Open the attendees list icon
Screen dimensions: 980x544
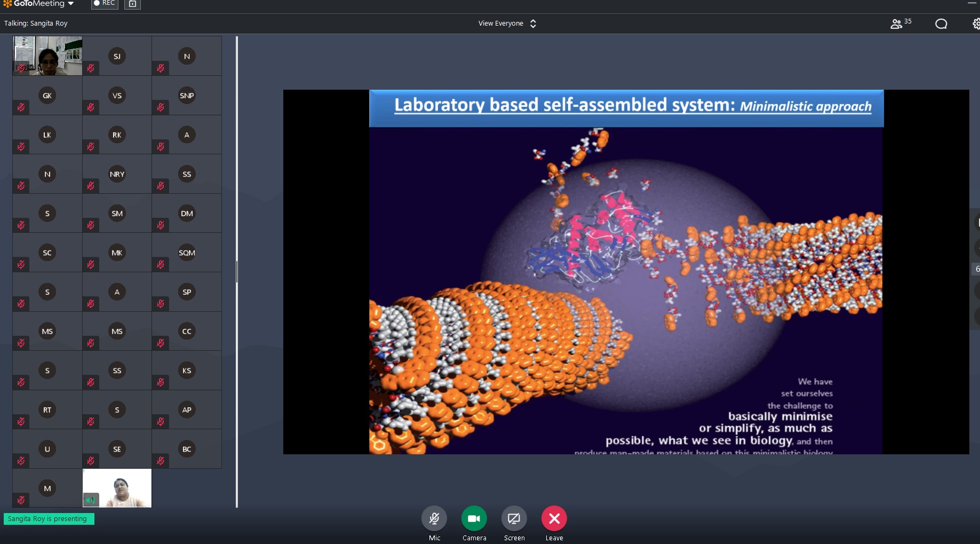pos(896,23)
